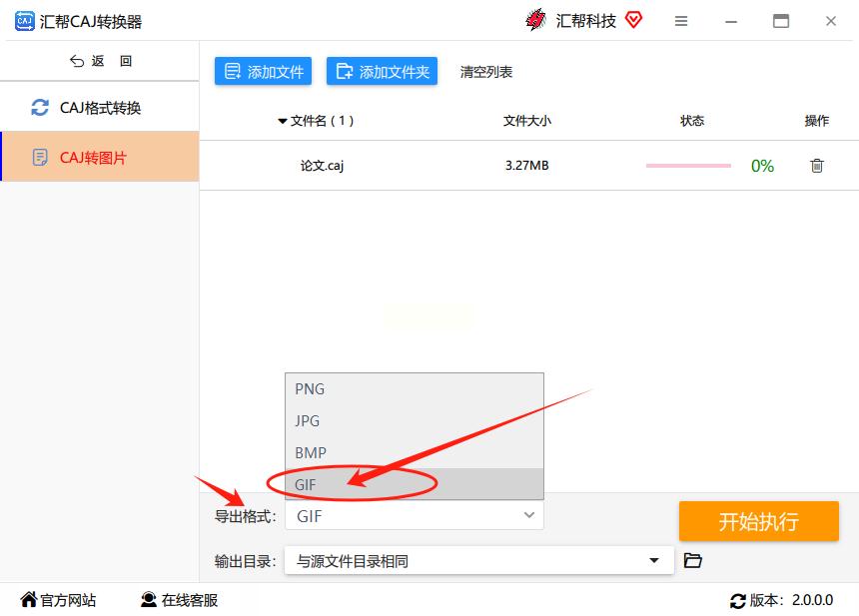Click the 状态 column header
The width and height of the screenshot is (859, 616).
coord(692,121)
